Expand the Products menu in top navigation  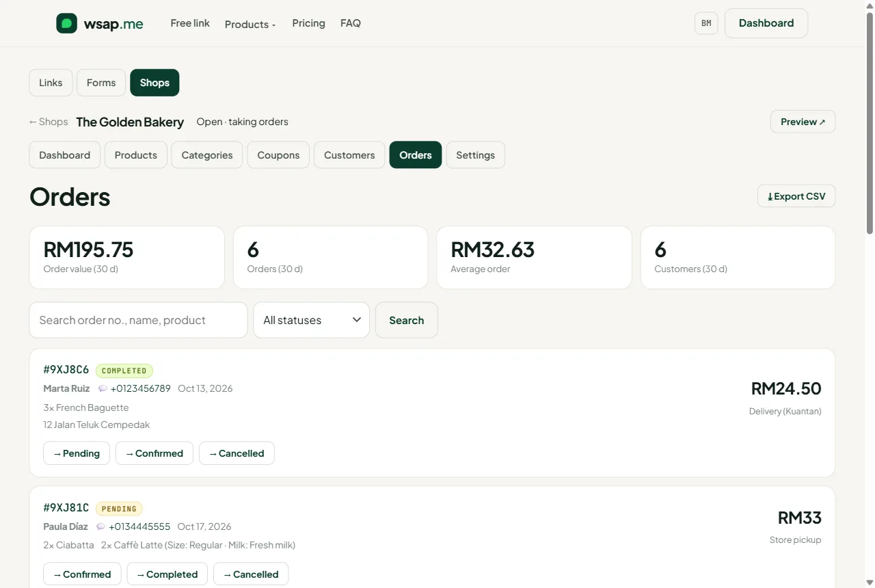(x=250, y=24)
